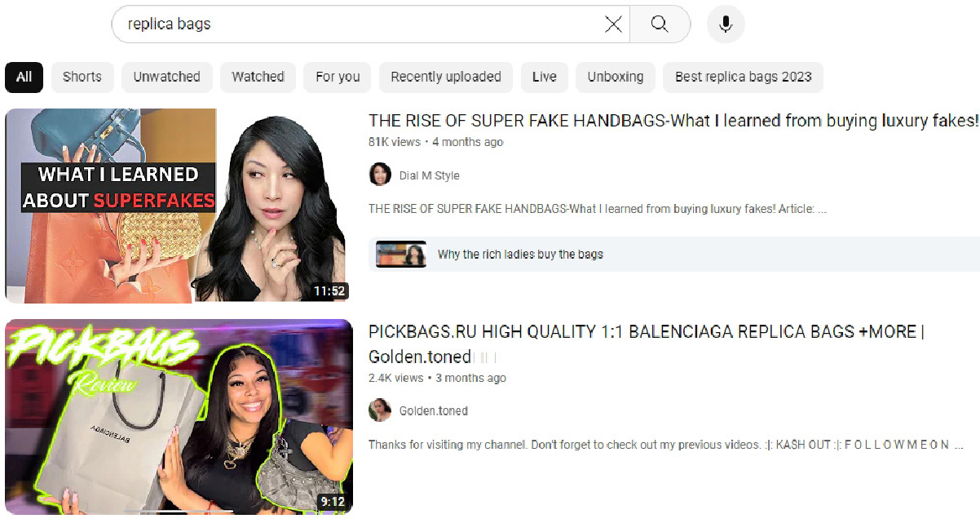This screenshot has width=980, height=532.
Task: Click the magnifying glass search button
Action: tap(660, 24)
